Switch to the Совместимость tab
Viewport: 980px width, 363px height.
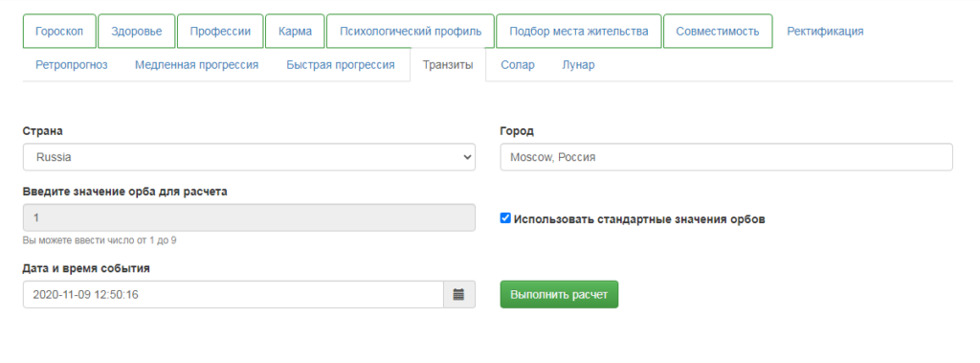pyautogui.click(x=718, y=32)
